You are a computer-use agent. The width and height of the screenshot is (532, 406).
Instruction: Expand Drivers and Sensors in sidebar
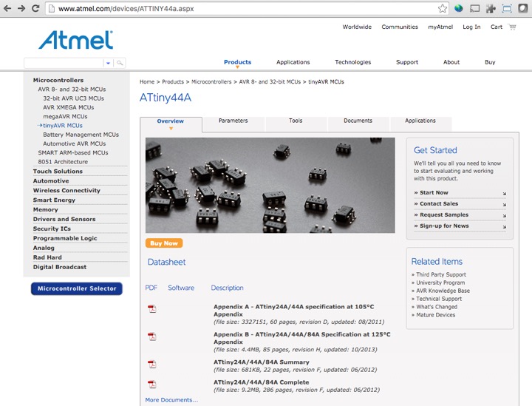click(x=64, y=219)
